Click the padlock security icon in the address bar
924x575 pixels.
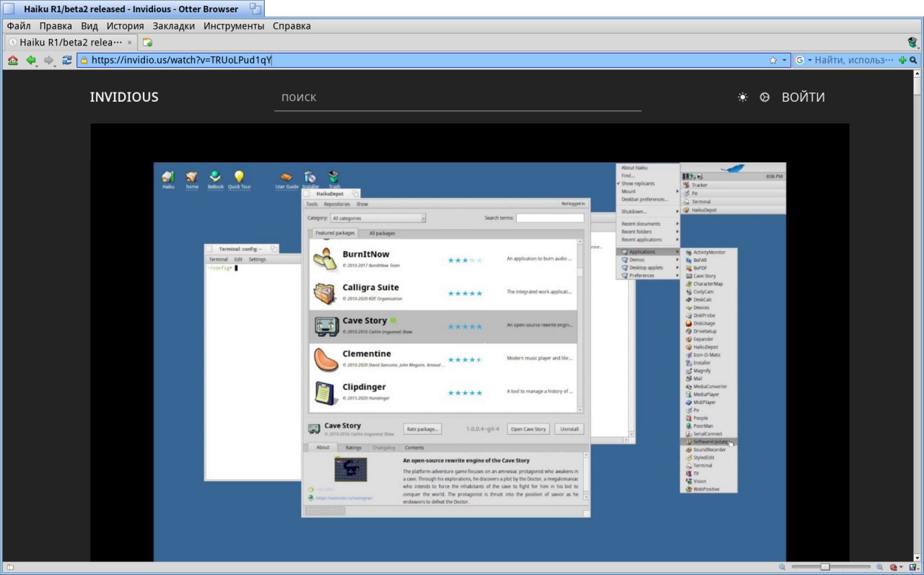tap(84, 61)
